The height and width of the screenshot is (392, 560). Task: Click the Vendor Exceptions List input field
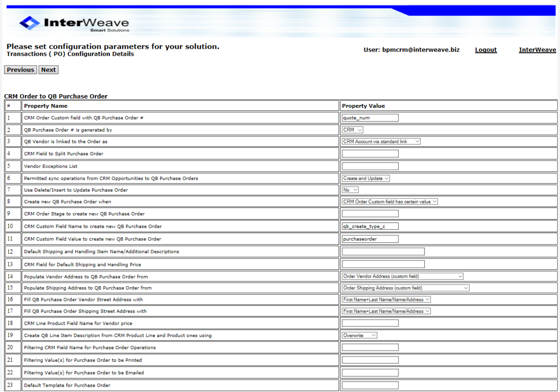pos(369,166)
